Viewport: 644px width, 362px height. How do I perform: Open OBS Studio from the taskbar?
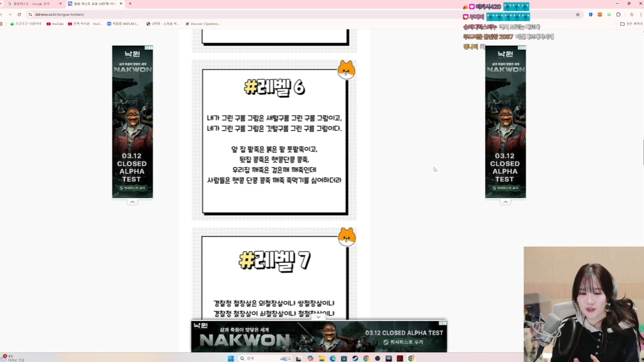(x=378, y=358)
